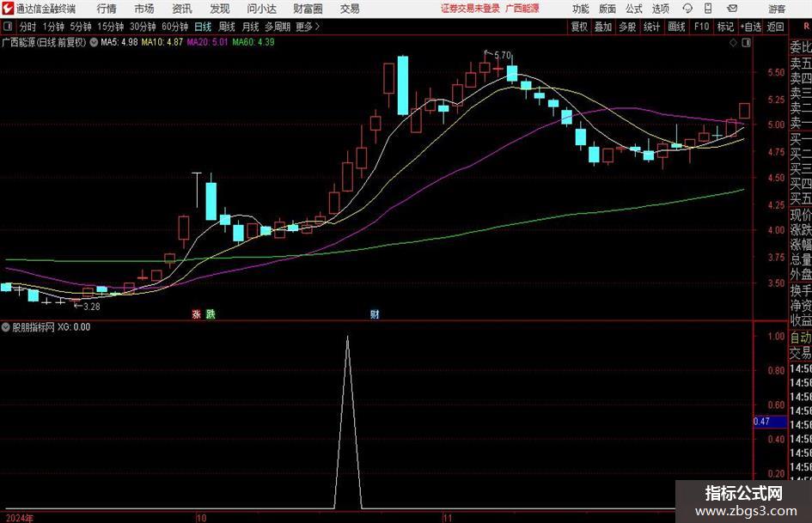Click the XG: 0.00 indicator value
This screenshot has width=812, height=523.
click(74, 327)
